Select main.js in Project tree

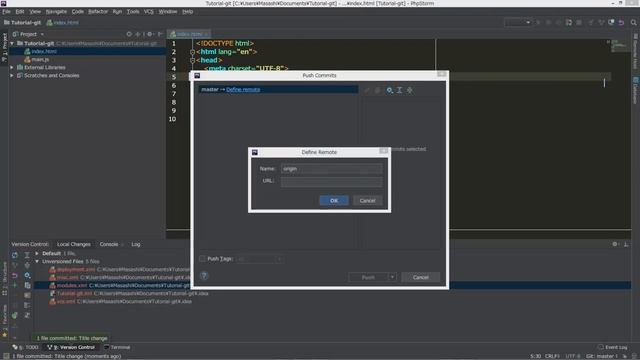(x=40, y=60)
